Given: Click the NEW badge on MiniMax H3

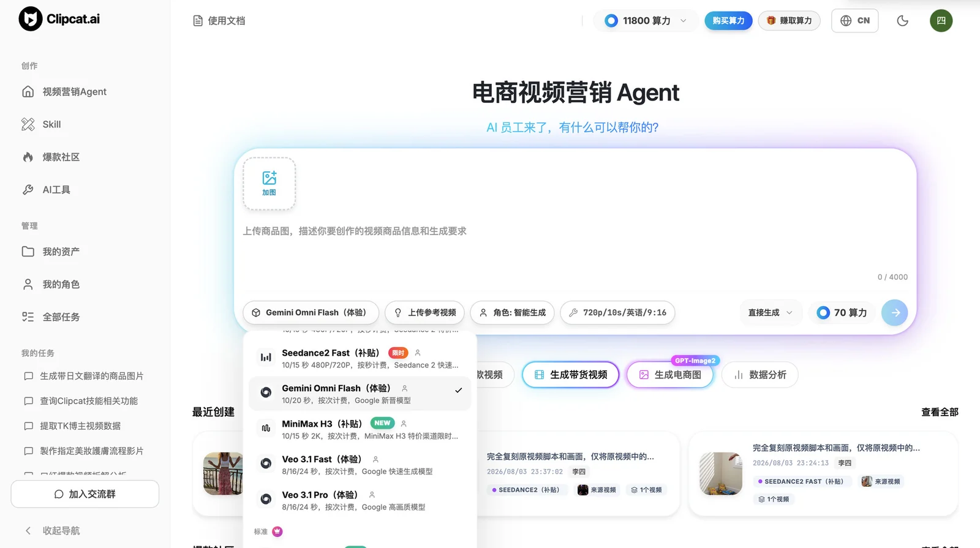Looking at the screenshot, I should pos(382,424).
